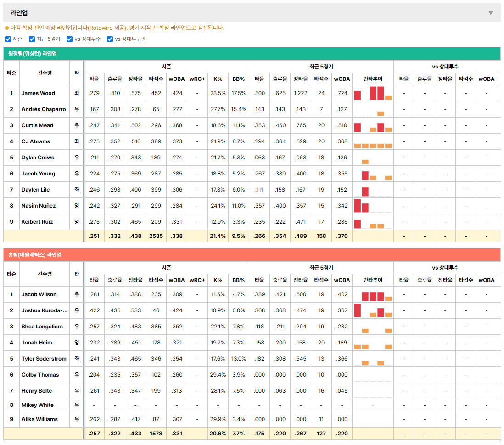Collapse the 라인업 panel arrow
Viewport: 504px width, 445px height.
pyautogui.click(x=491, y=13)
